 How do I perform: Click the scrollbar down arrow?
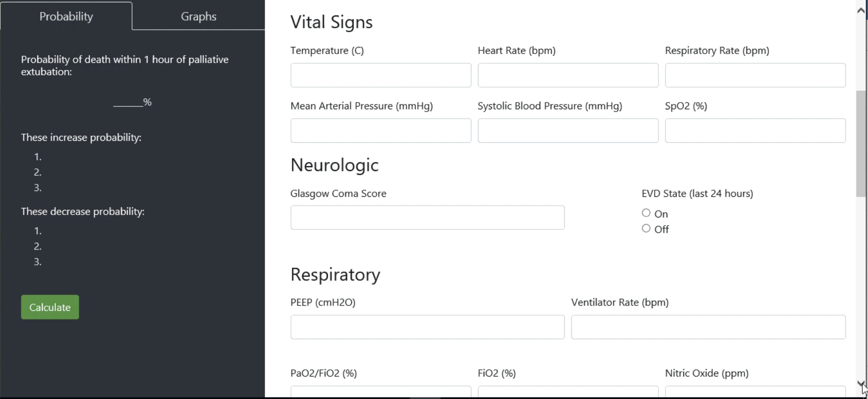[x=861, y=384]
